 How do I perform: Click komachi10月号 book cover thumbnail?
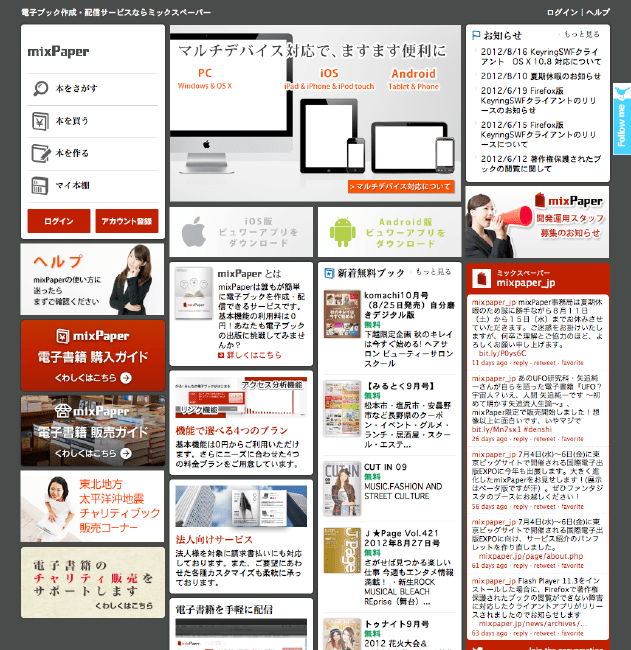[x=342, y=314]
